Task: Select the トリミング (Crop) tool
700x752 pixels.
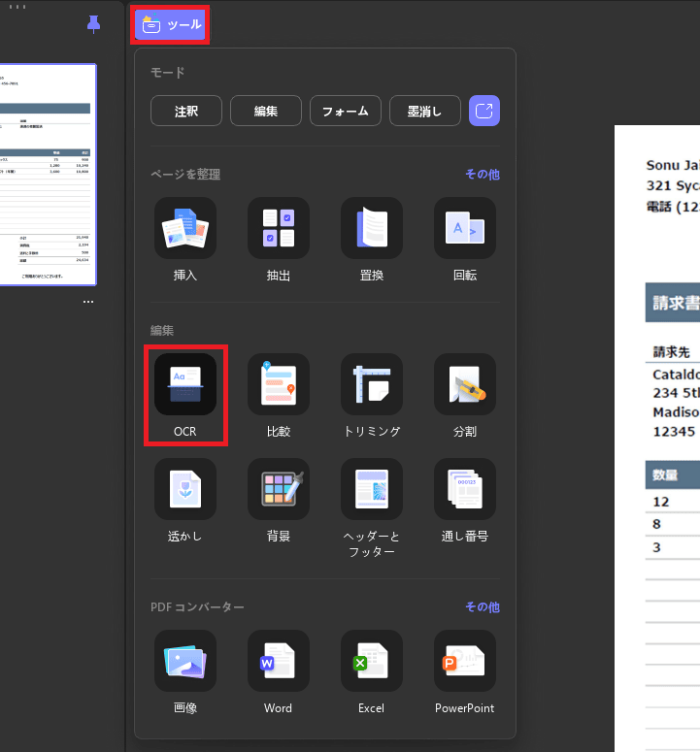Action: 371,385
